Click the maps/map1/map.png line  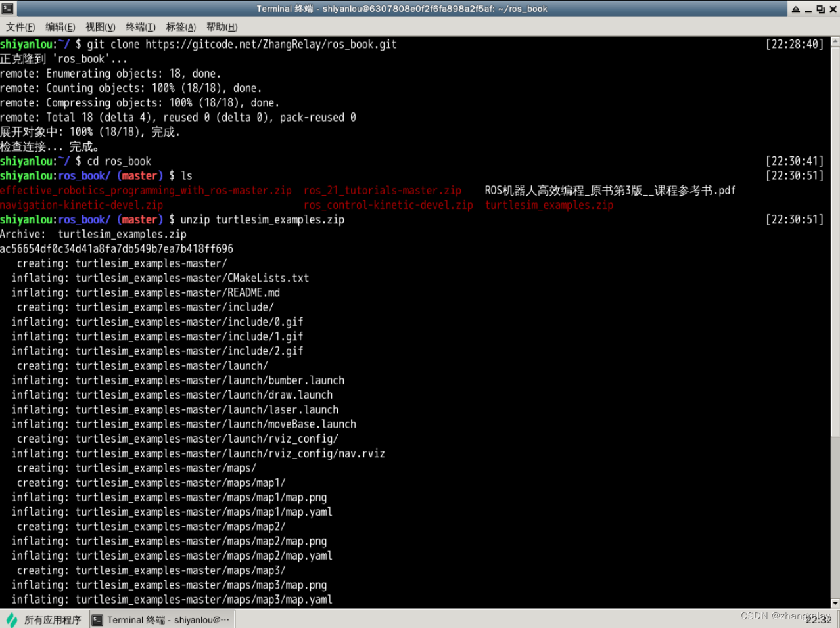[x=169, y=497]
